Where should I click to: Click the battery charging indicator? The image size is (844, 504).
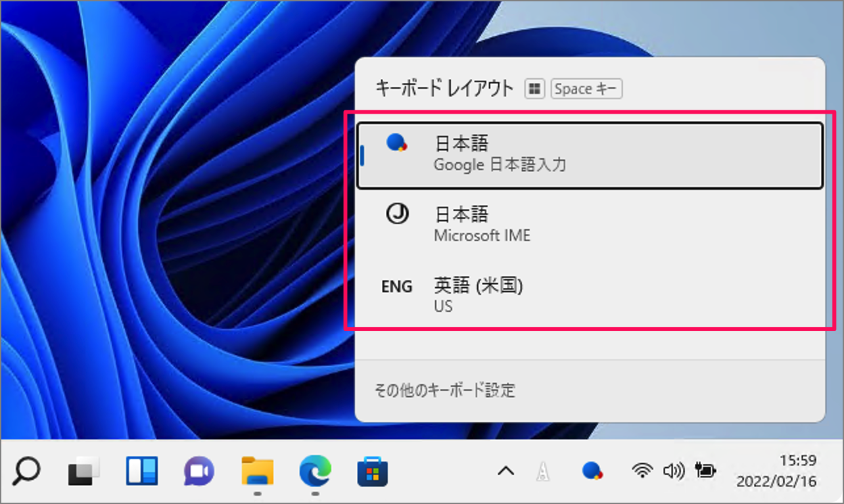(x=705, y=470)
